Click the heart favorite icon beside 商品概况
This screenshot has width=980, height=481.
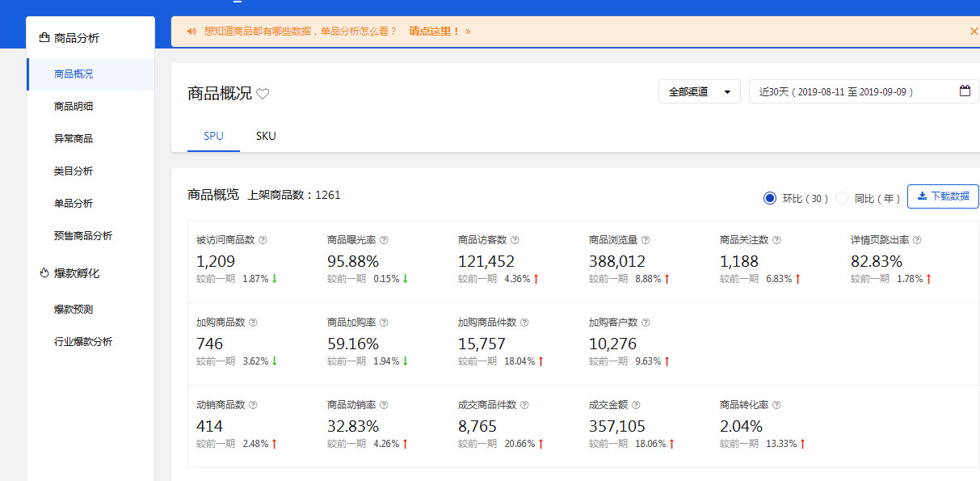263,94
